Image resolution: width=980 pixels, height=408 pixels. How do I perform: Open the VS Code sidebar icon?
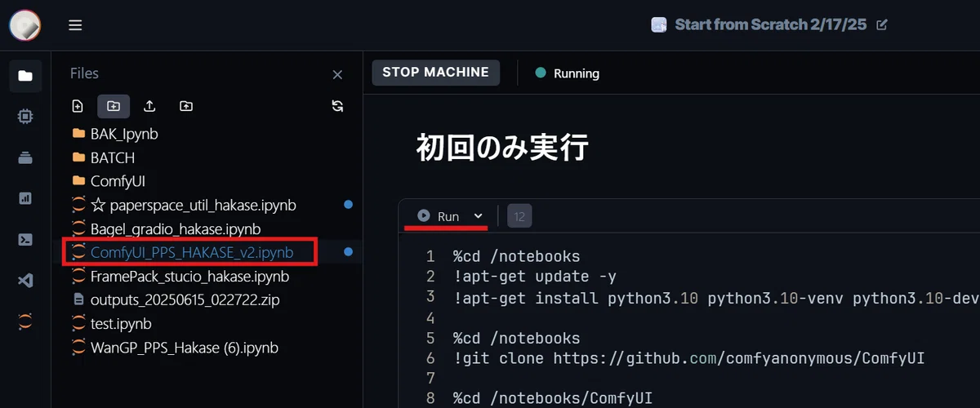[x=25, y=281]
